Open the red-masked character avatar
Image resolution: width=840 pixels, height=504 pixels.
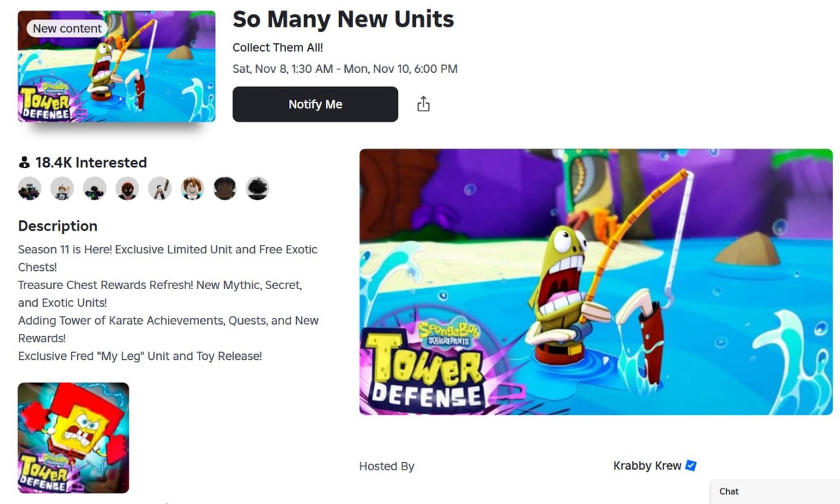point(127,188)
